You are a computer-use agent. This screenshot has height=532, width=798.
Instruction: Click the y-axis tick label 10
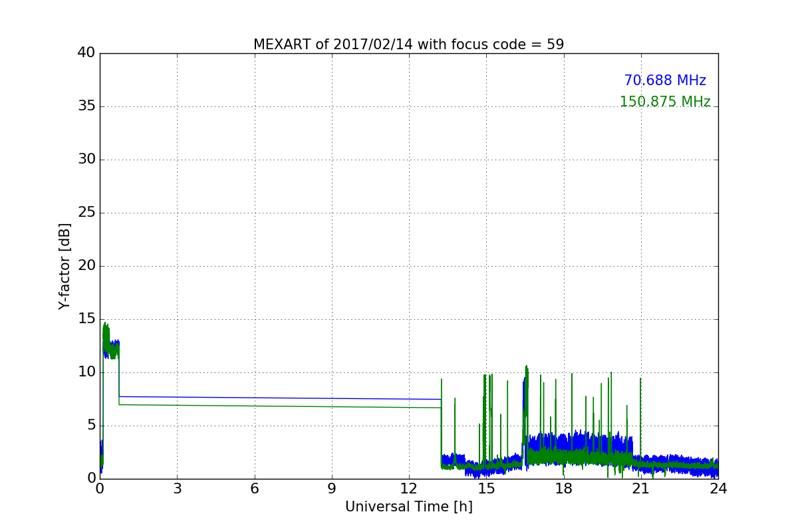(86, 372)
